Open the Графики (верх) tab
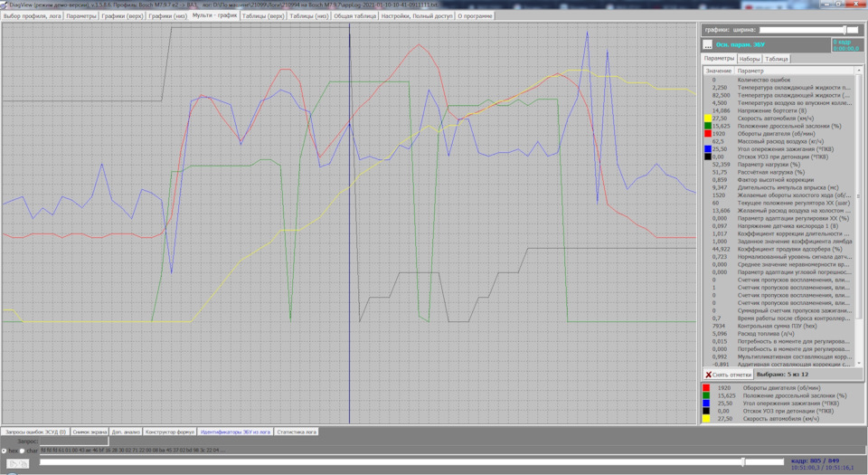868x475 pixels. tap(122, 16)
